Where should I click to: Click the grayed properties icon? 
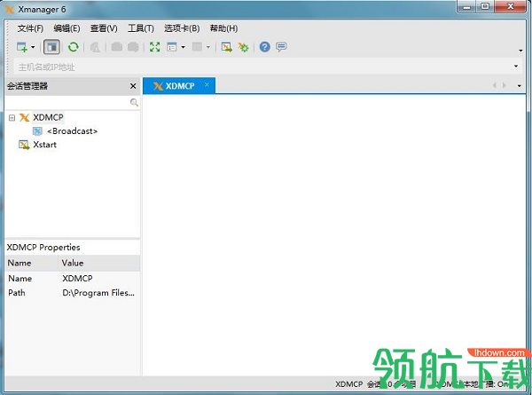[x=95, y=47]
